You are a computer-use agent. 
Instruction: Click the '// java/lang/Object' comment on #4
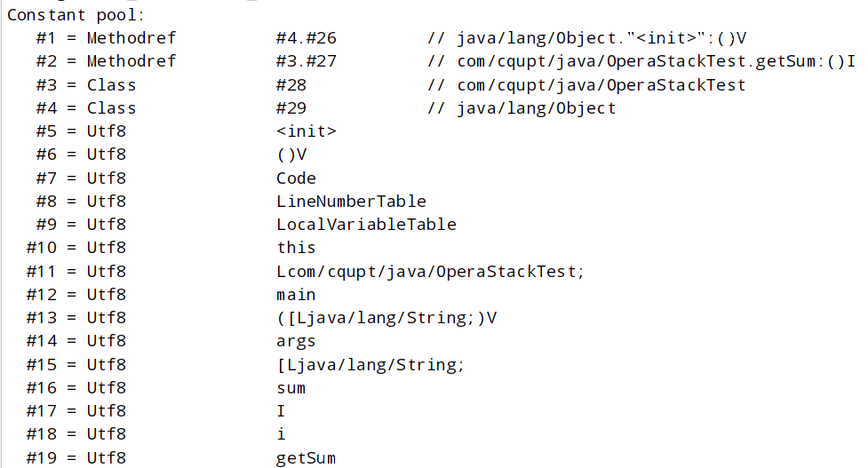click(x=522, y=108)
